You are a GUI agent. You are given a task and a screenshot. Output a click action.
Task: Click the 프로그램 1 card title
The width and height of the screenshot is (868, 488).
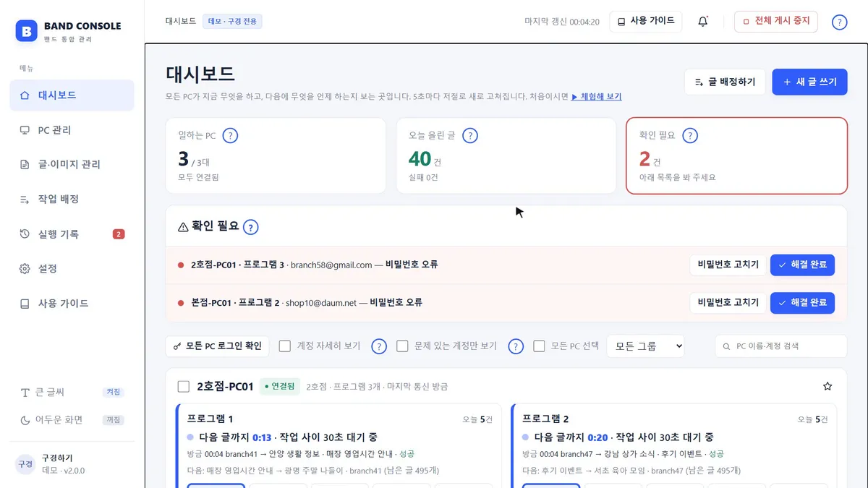[x=210, y=419]
